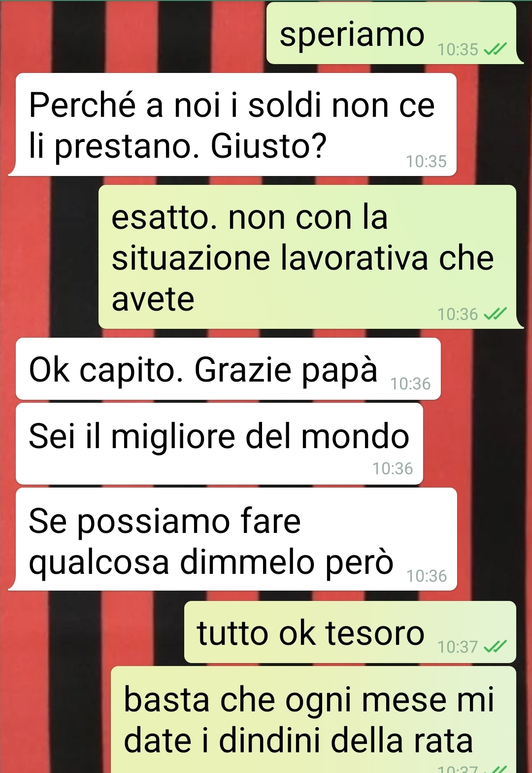Image resolution: width=532 pixels, height=773 pixels.
Task: Tap the 10:36 time next to "però"
Action: tap(427, 576)
